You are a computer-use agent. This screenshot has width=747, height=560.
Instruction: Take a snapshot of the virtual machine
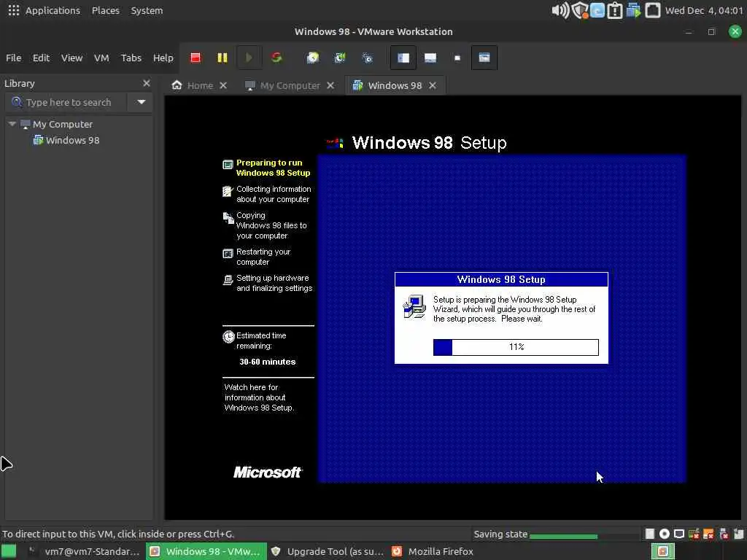coord(312,58)
